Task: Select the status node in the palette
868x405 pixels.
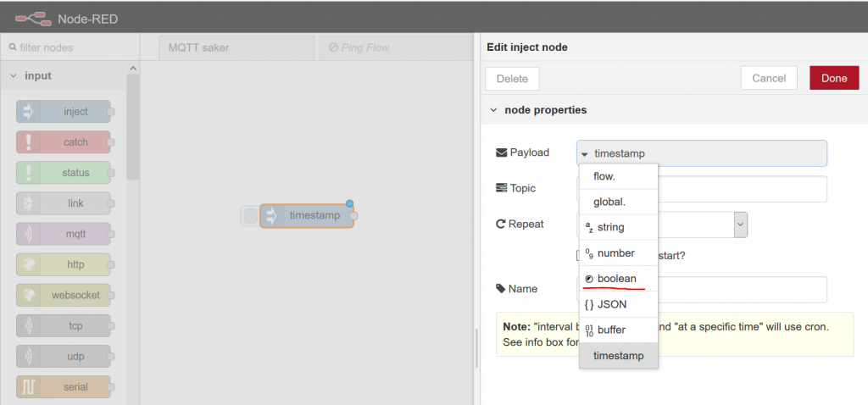Action: [x=64, y=173]
